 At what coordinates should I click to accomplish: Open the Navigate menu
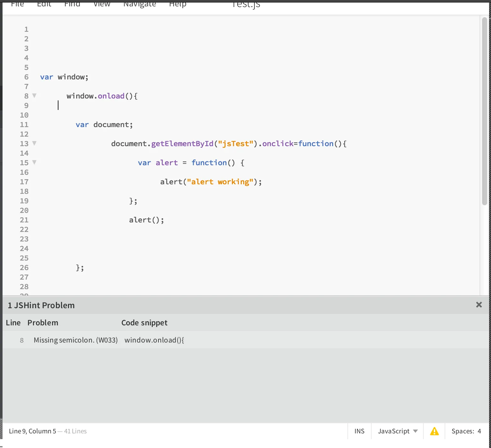coord(140,4)
